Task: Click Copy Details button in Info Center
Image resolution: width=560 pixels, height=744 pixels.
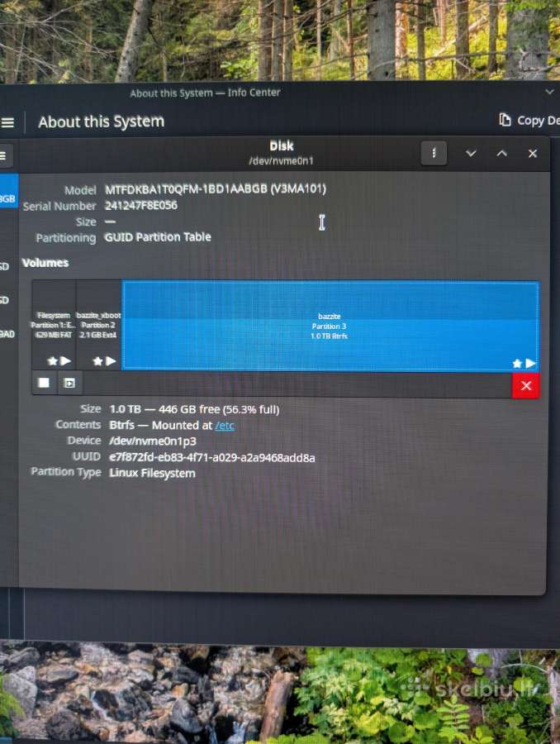Action: (529, 121)
